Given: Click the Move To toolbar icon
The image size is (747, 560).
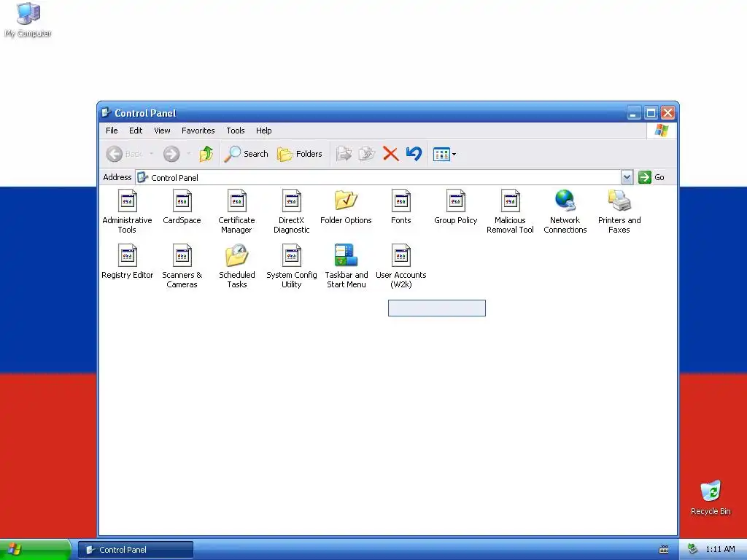Looking at the screenshot, I should (344, 154).
